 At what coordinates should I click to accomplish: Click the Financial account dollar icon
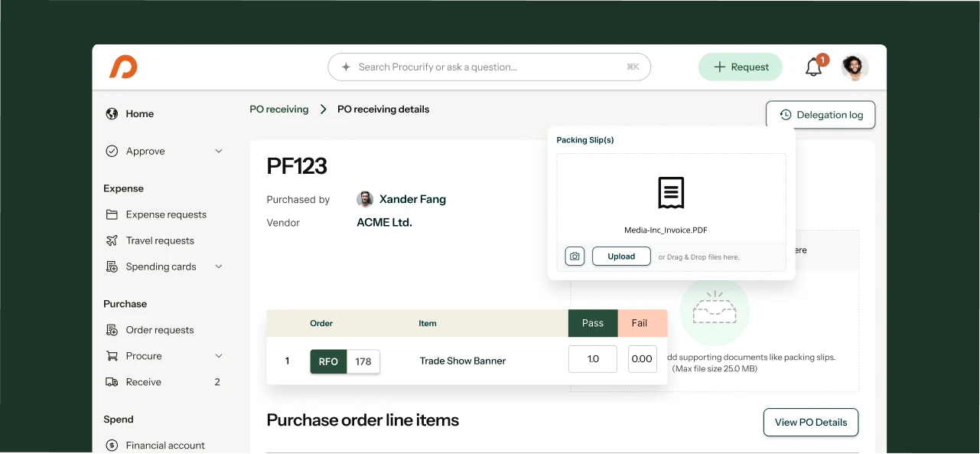pos(112,445)
